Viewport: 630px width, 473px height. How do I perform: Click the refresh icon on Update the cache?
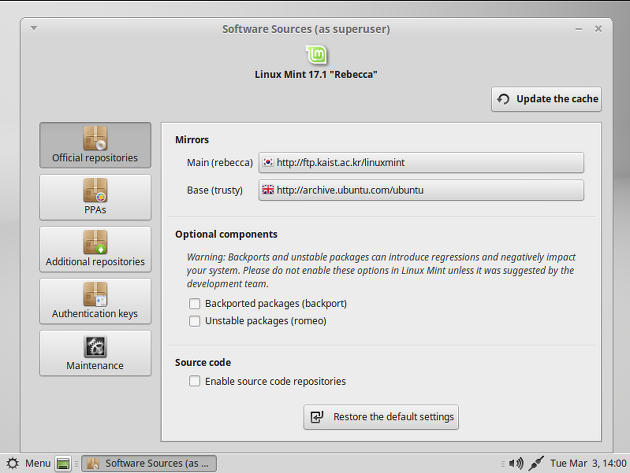(503, 99)
